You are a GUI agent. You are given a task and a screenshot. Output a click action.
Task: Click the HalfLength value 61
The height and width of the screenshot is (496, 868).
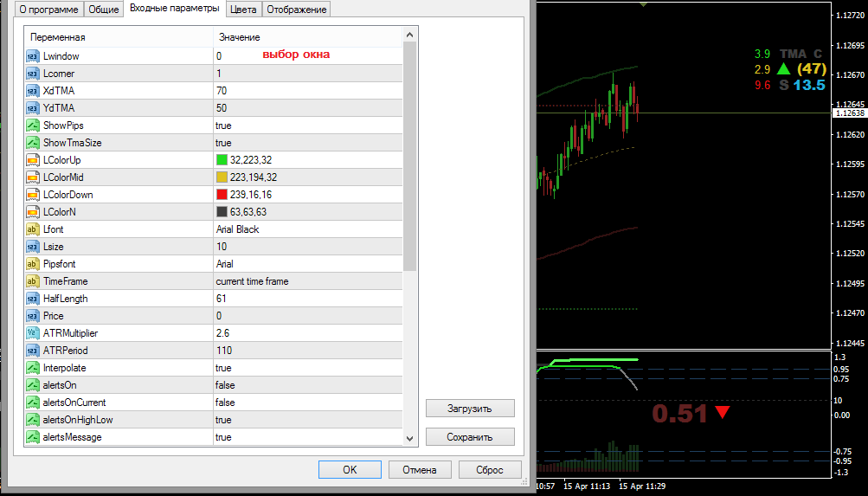pyautogui.click(x=222, y=299)
